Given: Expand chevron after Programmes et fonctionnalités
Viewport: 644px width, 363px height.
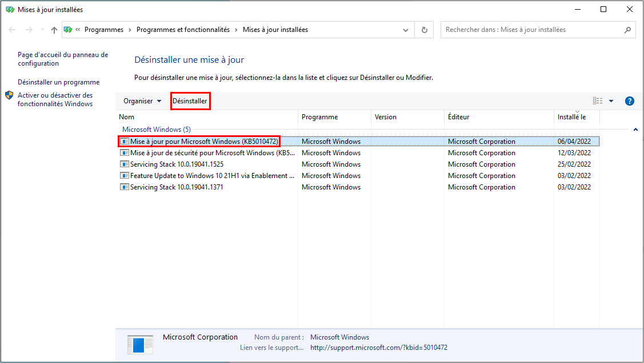Looking at the screenshot, I should [x=236, y=30].
